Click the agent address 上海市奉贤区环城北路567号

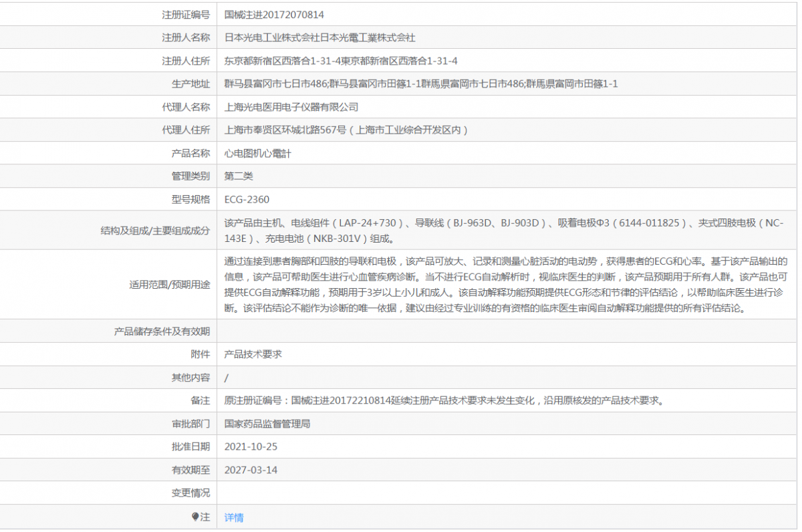[285, 130]
